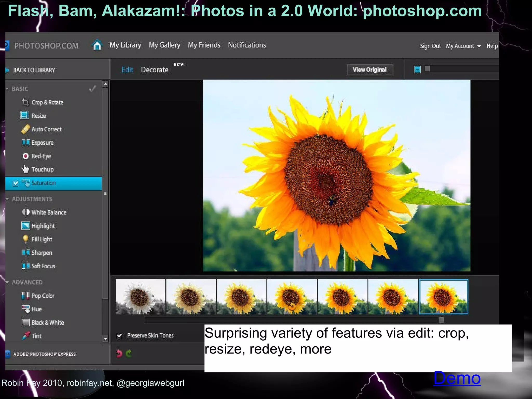Open the Pop Color tool icon

[x=25, y=296]
